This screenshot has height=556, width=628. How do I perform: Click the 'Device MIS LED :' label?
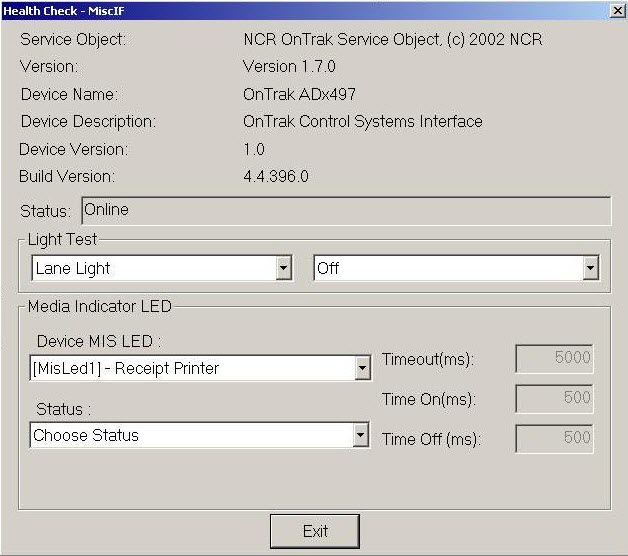click(99, 342)
